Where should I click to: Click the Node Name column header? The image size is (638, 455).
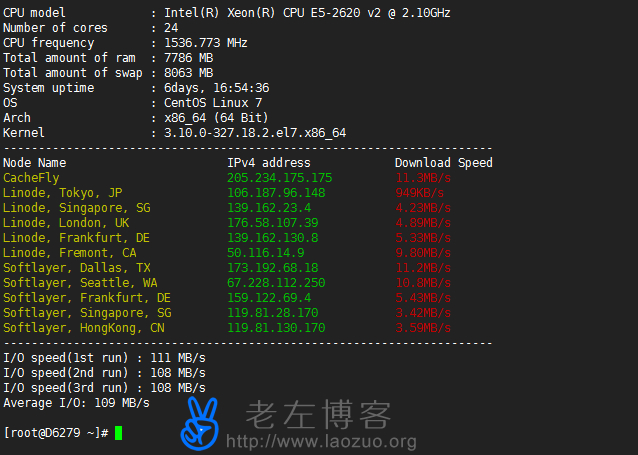[x=35, y=163]
